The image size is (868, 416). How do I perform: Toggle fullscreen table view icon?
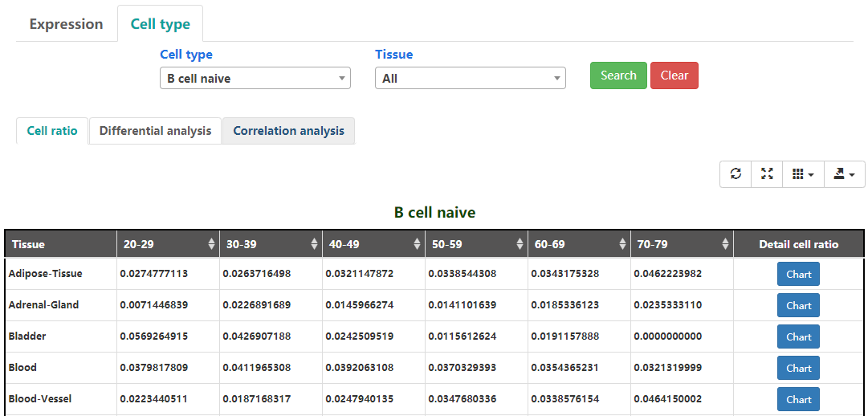[x=767, y=173]
